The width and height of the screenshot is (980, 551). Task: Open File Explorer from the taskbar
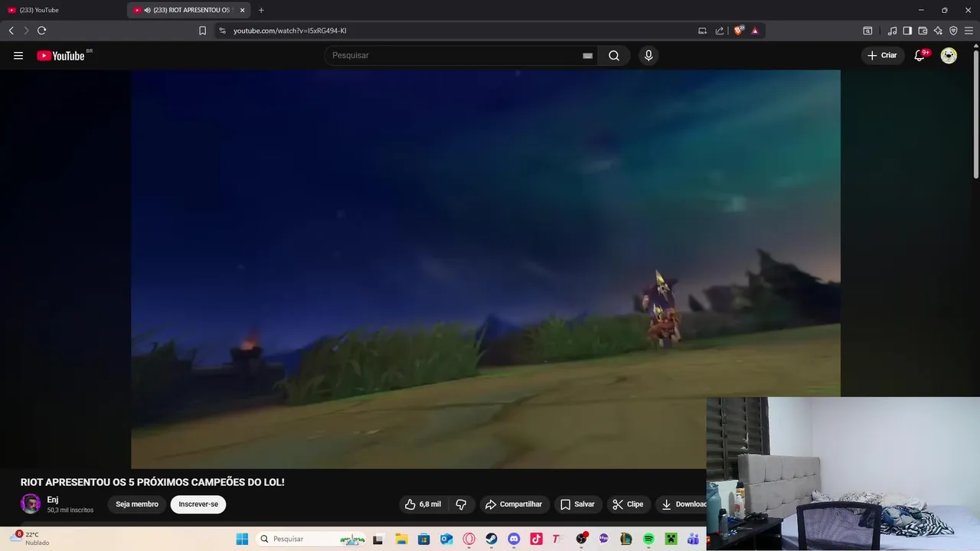pyautogui.click(x=401, y=539)
